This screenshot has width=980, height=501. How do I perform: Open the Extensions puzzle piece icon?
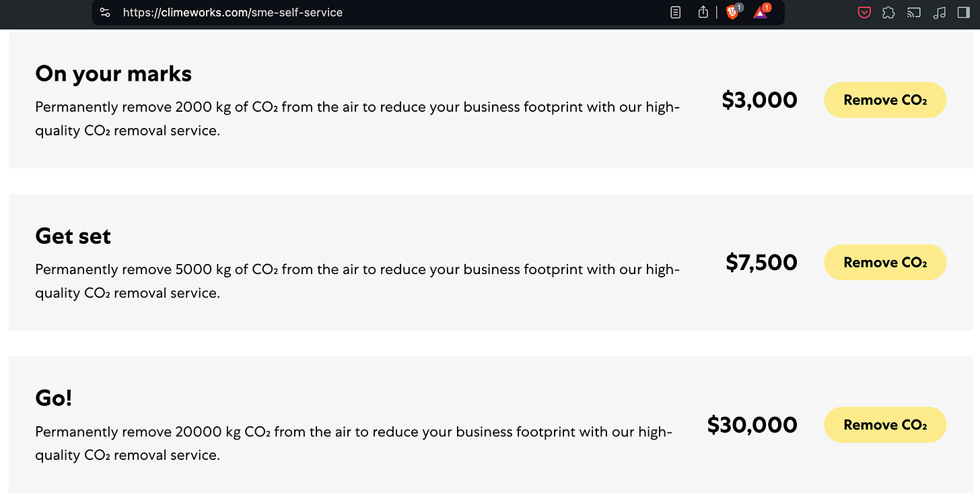pyautogui.click(x=888, y=12)
